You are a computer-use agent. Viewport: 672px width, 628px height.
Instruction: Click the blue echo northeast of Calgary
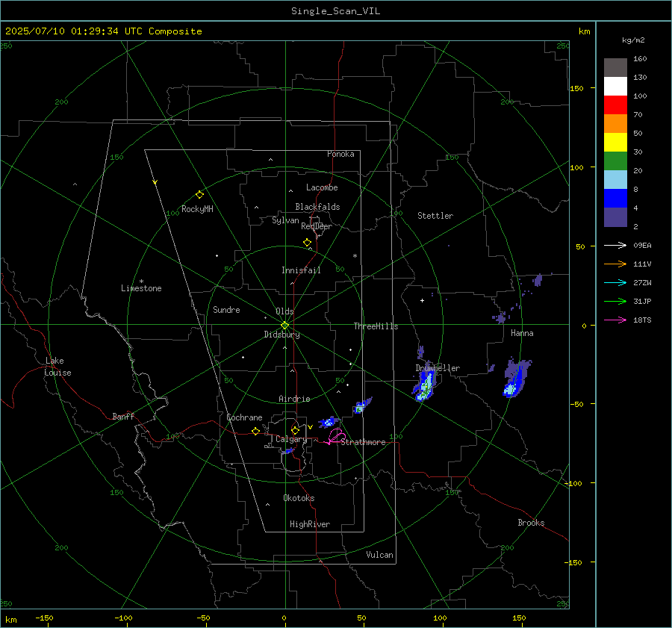coord(329,422)
